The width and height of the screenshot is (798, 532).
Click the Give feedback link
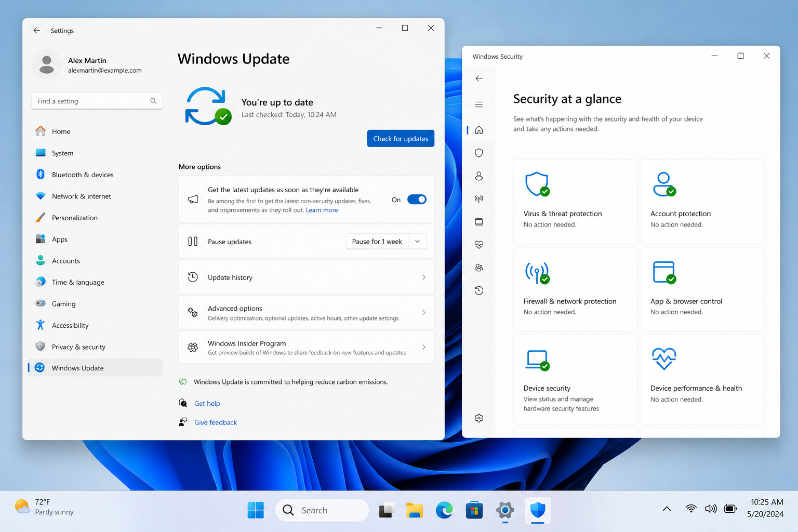click(x=216, y=422)
